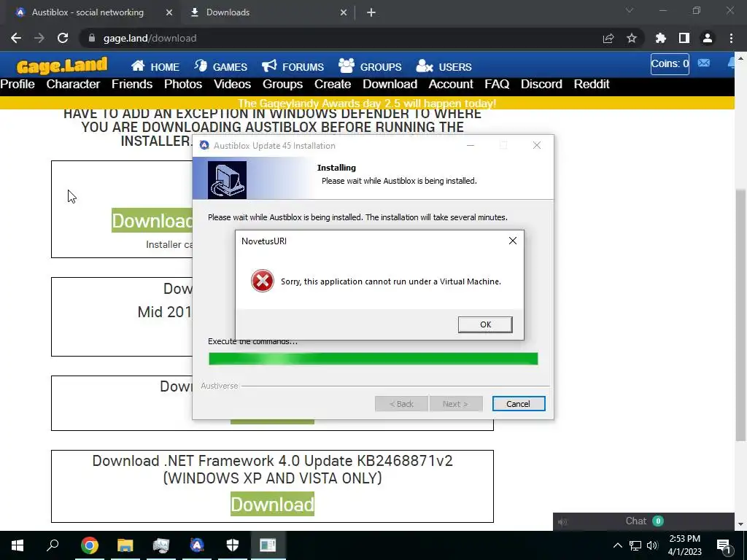747x560 pixels.
Task: Open the notification center icon
Action: coord(723,546)
